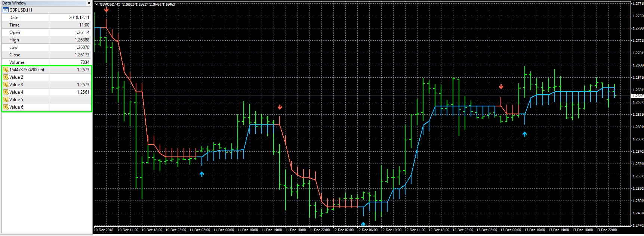
Task: Select the Value 2 label
Action: (x=16, y=77)
